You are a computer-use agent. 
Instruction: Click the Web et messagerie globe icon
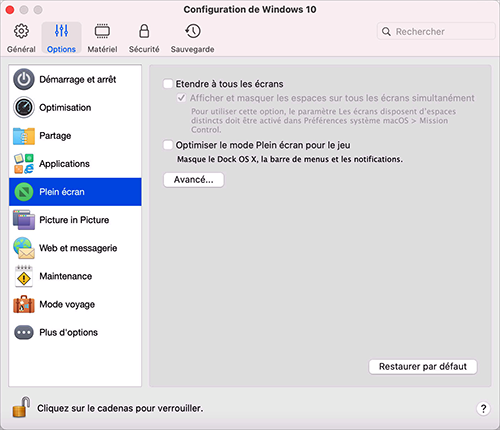pos(24,248)
